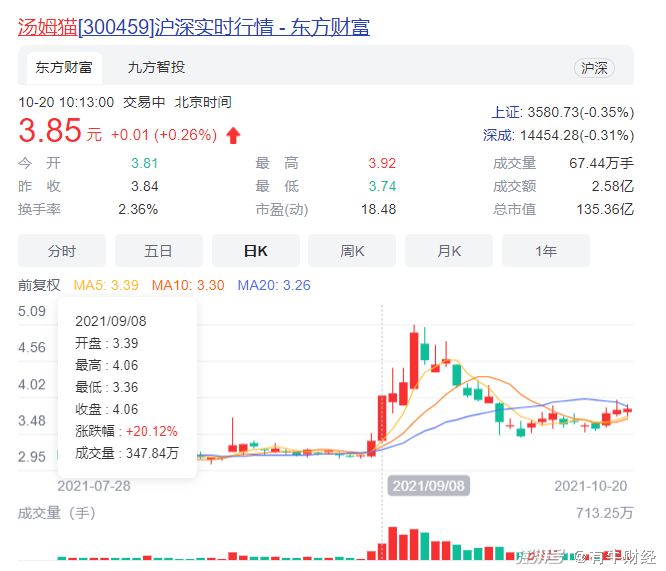Screen dimensions: 666x571
Task: Switch to the 东方财富 tab
Action: pyautogui.click(x=64, y=68)
